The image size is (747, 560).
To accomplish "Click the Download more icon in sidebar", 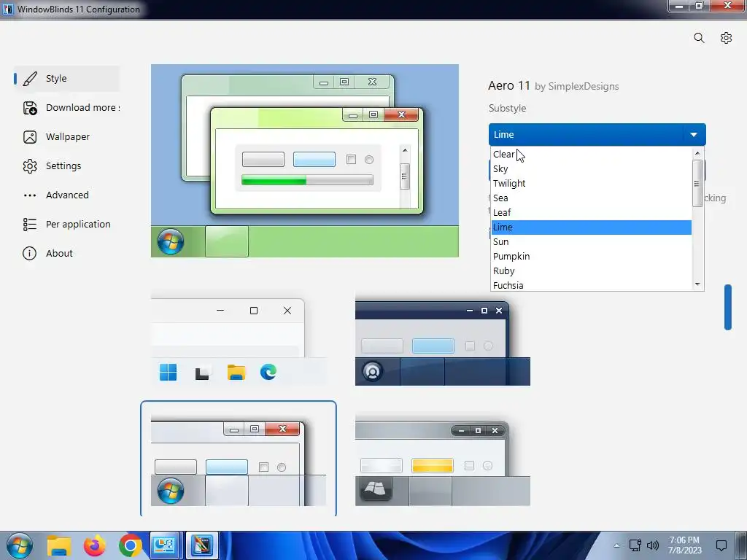I will [x=30, y=108].
